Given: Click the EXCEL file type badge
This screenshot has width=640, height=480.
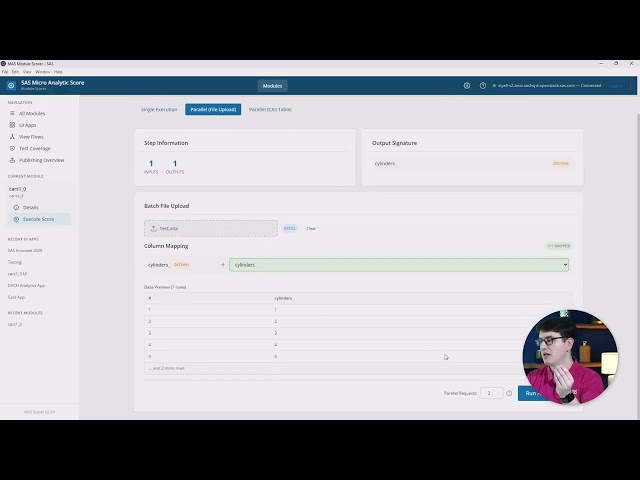Looking at the screenshot, I should click(290, 229).
